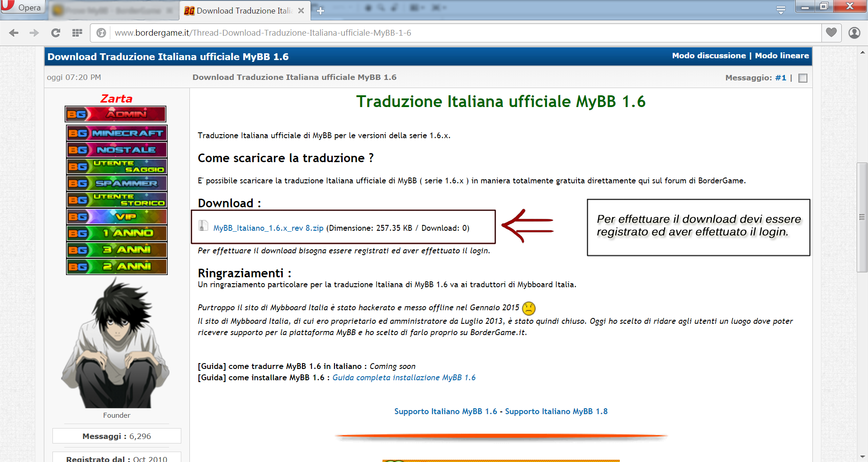Open message permalink #1
Viewport: 868px width, 462px height.
point(781,78)
